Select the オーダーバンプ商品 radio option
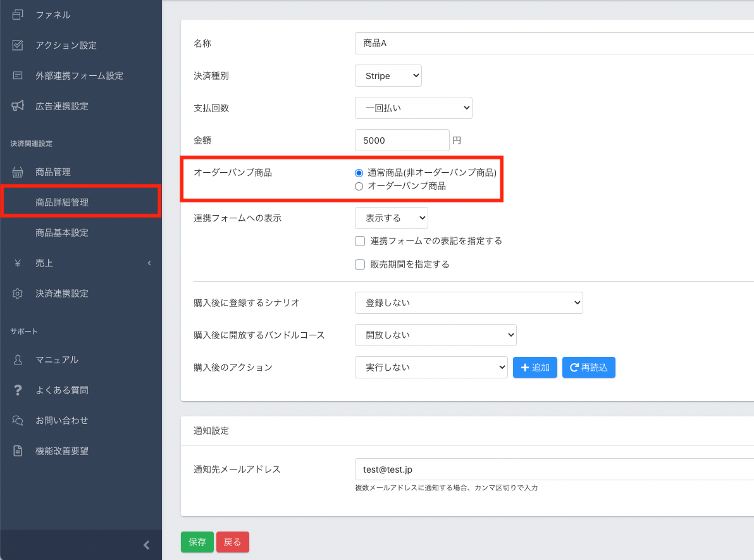The width and height of the screenshot is (754, 560). [359, 186]
